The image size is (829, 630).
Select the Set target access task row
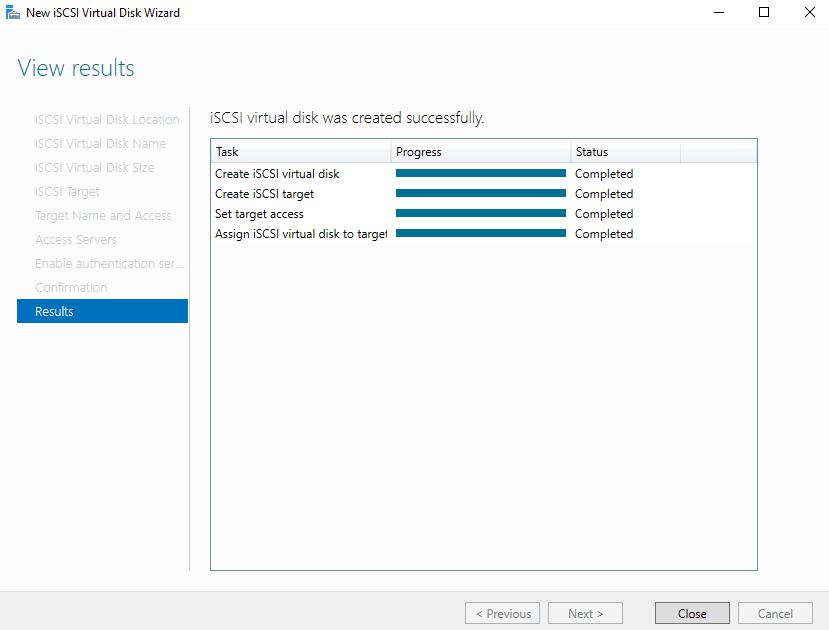point(484,214)
